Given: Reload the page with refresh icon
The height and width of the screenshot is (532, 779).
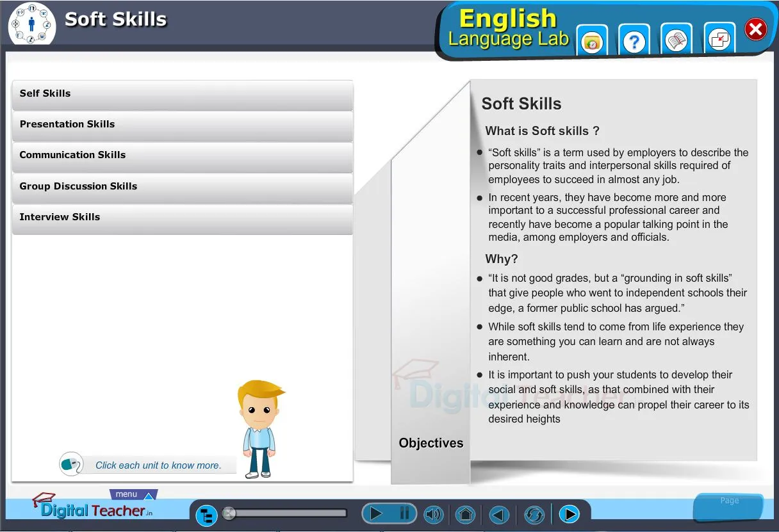Looking at the screenshot, I should click(x=534, y=515).
